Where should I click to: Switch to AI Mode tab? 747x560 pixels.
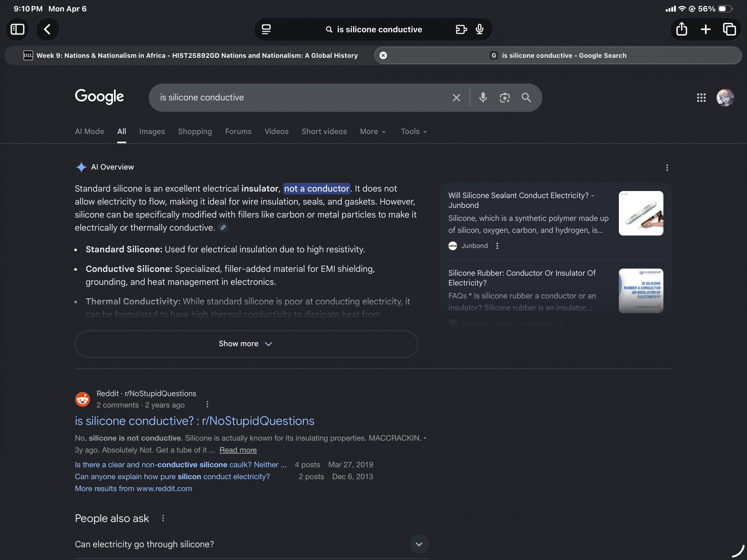90,131
